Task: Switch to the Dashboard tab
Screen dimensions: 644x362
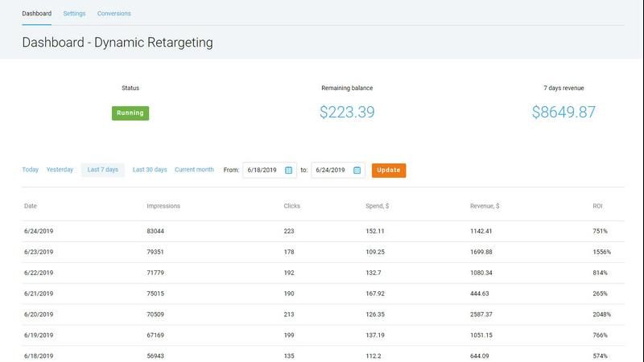Action: click(36, 14)
